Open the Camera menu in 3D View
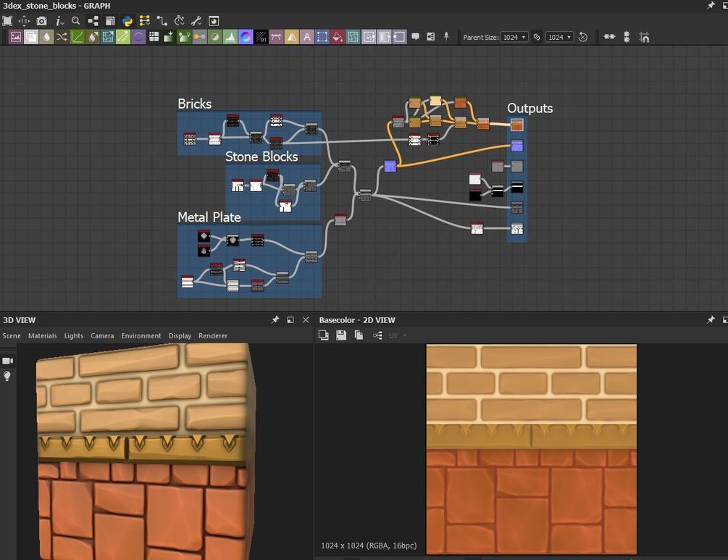 [x=102, y=335]
